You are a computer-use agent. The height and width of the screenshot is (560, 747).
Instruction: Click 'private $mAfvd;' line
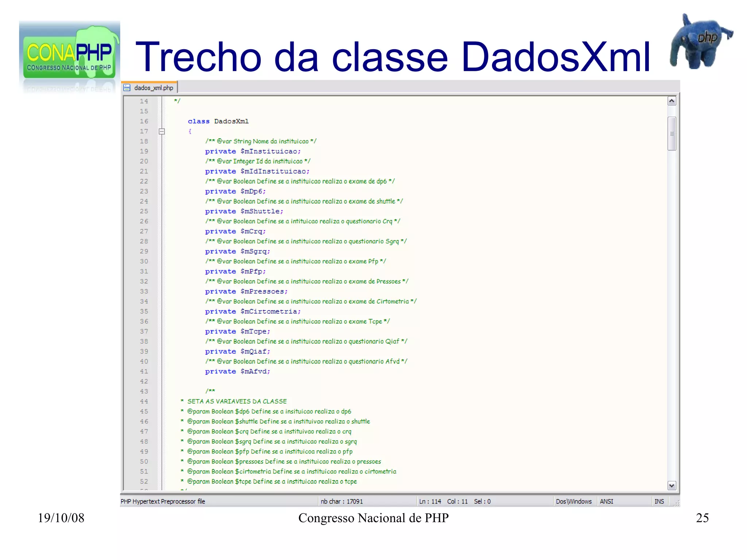click(237, 371)
